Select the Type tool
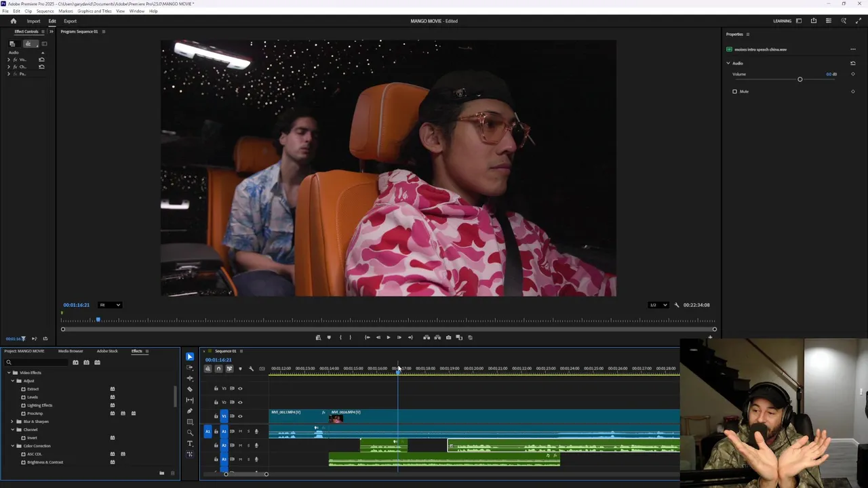 [190, 443]
